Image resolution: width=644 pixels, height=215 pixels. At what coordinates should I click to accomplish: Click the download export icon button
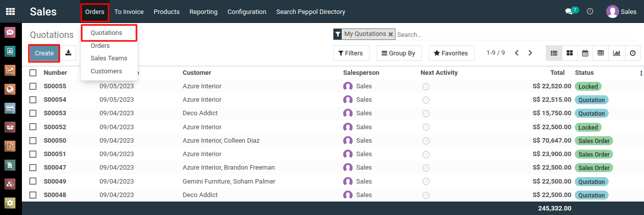[x=69, y=53]
